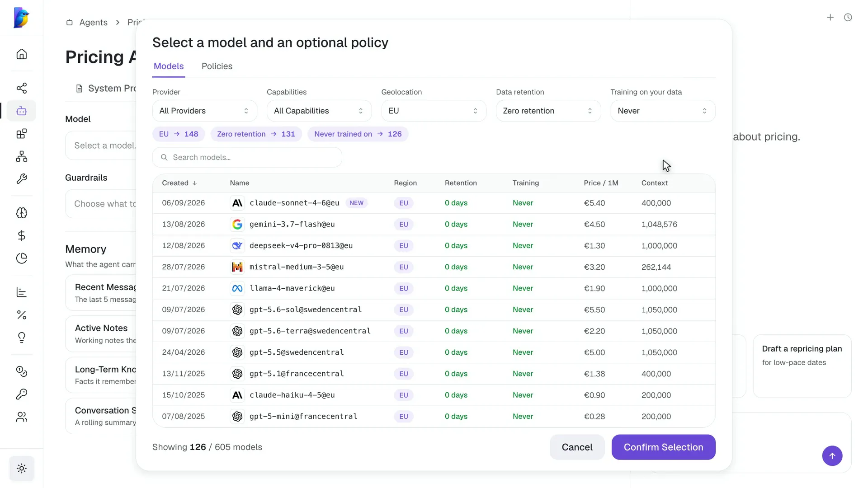Open the Data retention dropdown
The image size is (868, 488).
548,111
